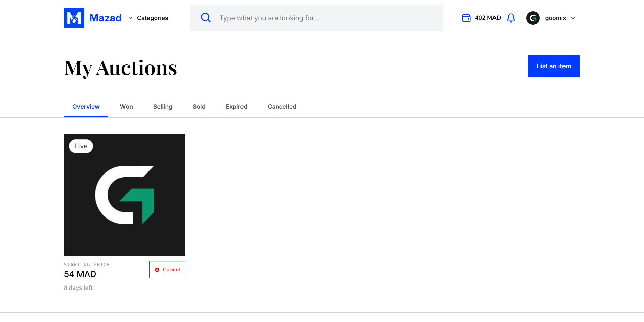Viewport: 644px width, 322px height.
Task: Expand the goomix account menu chevron
Action: [573, 18]
